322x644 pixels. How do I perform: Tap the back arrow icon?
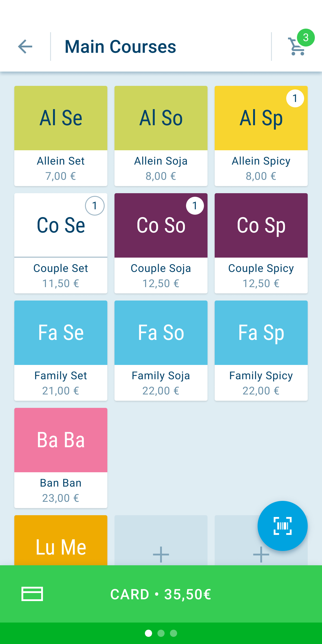[25, 47]
